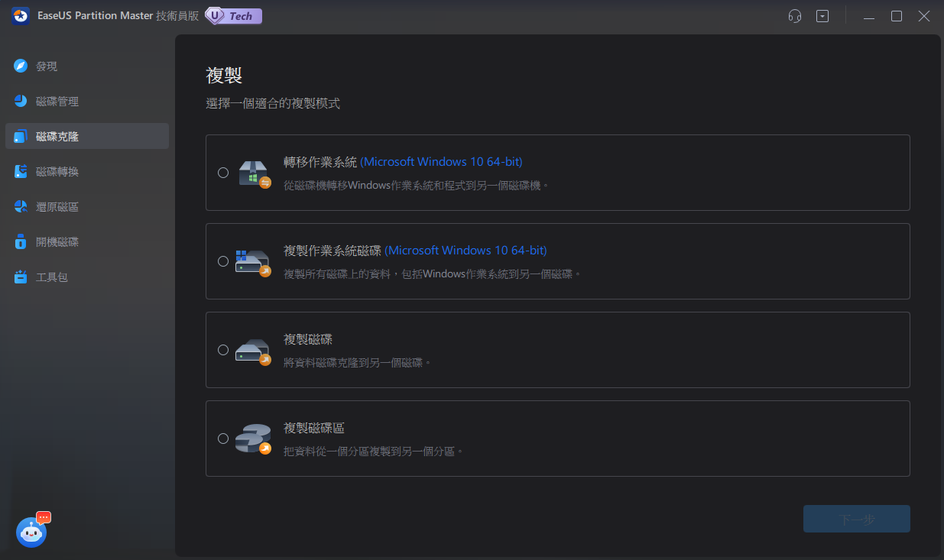Minimize the Partition Master window

click(869, 16)
